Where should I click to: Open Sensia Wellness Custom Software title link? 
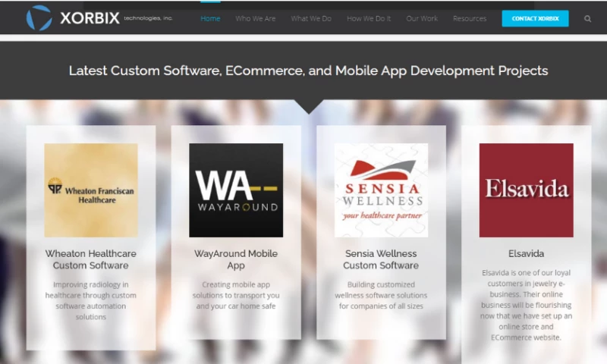[381, 259]
